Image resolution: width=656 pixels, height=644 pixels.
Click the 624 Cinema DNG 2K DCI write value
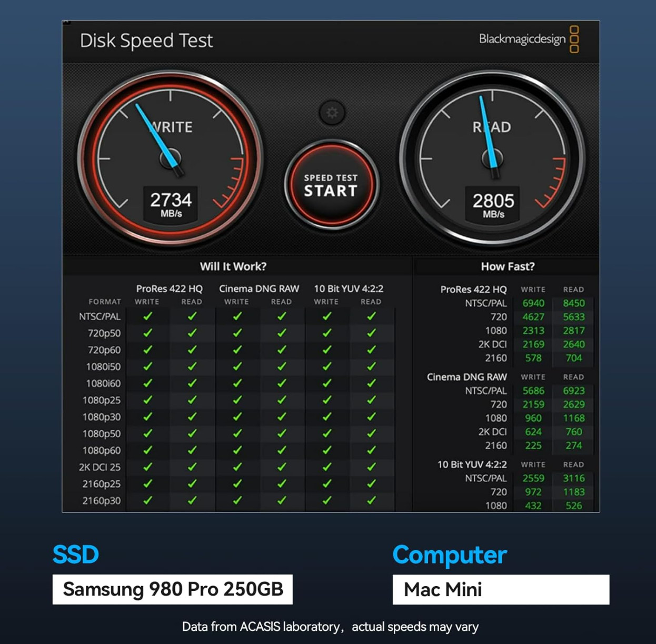point(533,432)
